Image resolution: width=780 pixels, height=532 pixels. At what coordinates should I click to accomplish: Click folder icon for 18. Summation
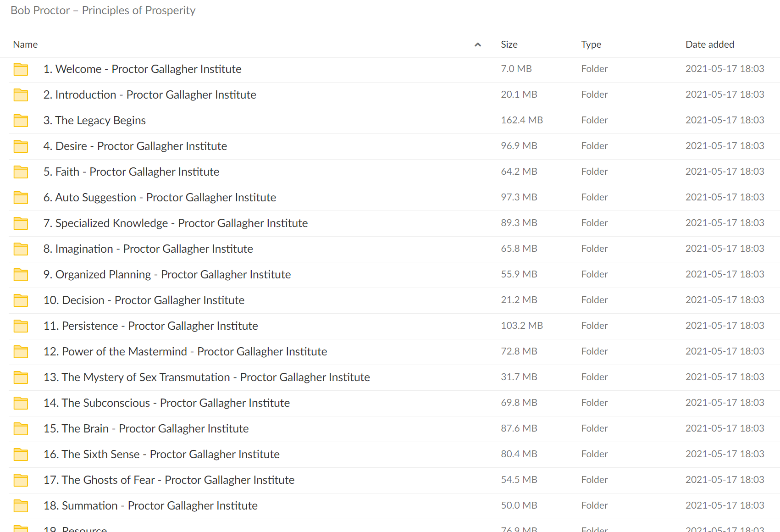[x=21, y=506]
